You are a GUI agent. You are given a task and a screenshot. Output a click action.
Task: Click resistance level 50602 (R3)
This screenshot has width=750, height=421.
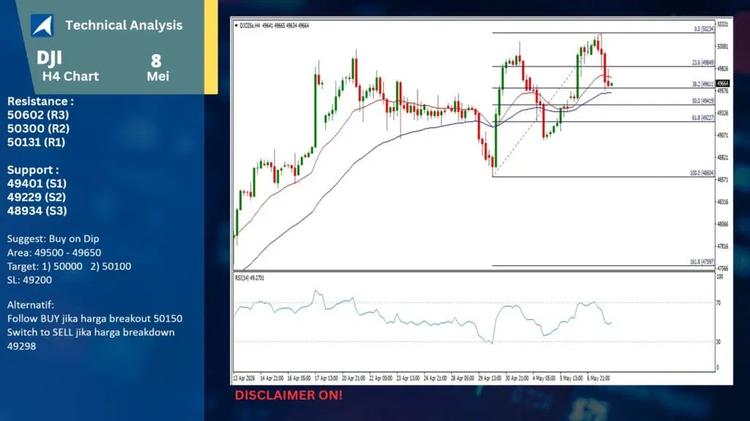click(x=38, y=115)
